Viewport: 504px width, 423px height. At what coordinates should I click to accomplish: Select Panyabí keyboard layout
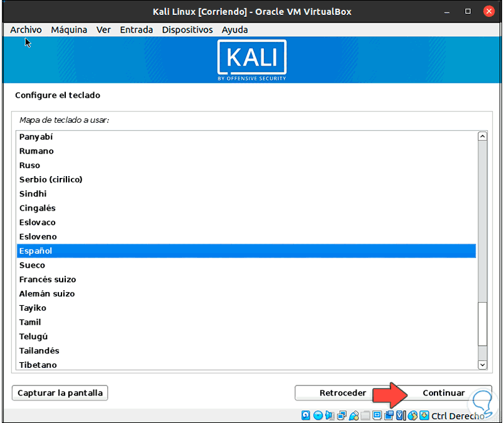(x=246, y=137)
